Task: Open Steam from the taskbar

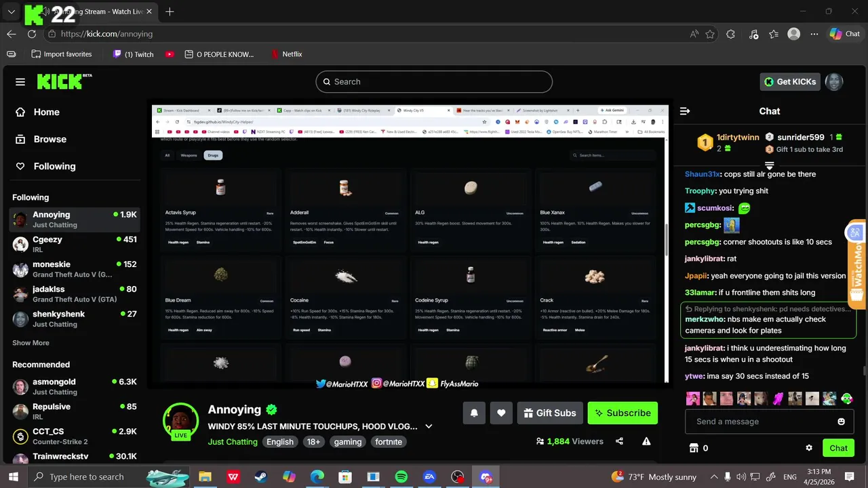Action: click(260, 477)
